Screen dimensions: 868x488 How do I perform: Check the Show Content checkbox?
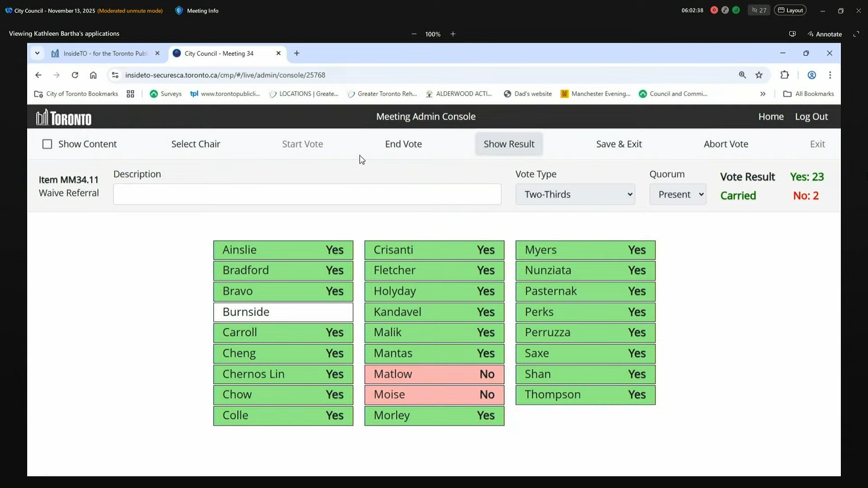click(x=47, y=144)
